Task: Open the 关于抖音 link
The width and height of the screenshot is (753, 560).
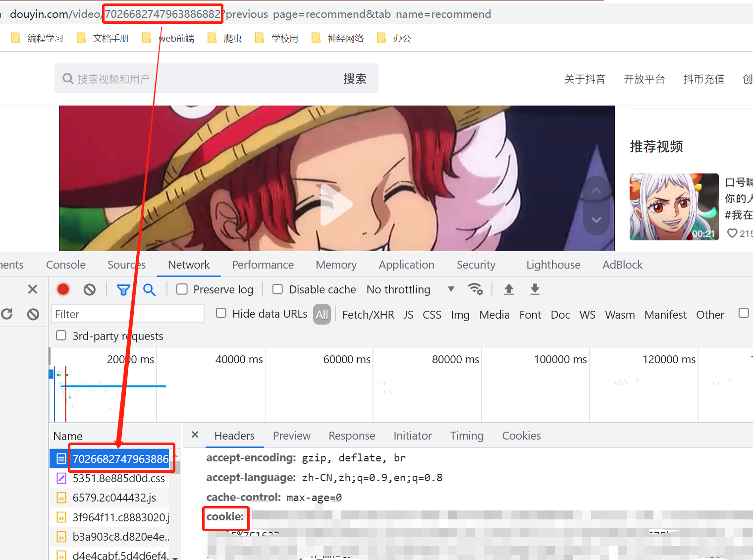Action: coord(585,79)
